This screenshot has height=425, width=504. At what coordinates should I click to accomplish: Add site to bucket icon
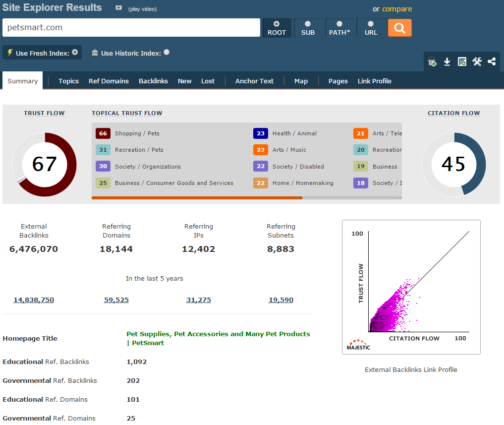432,62
